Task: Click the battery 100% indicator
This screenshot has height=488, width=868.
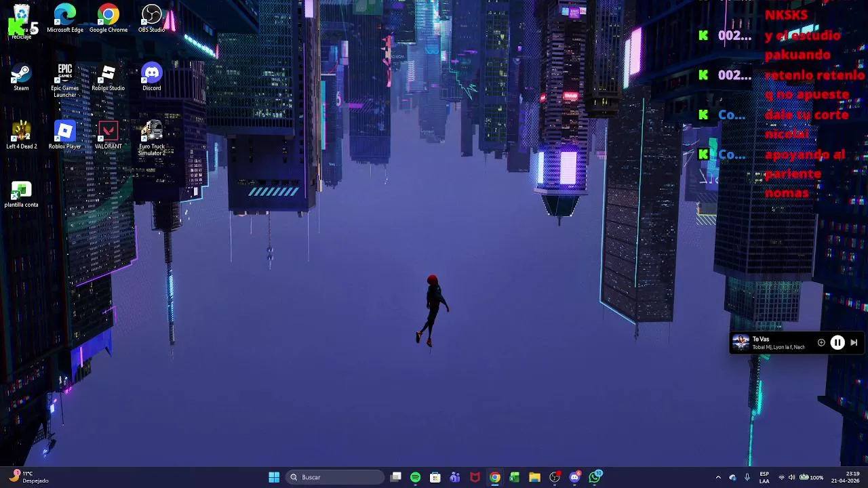Action: (x=812, y=477)
